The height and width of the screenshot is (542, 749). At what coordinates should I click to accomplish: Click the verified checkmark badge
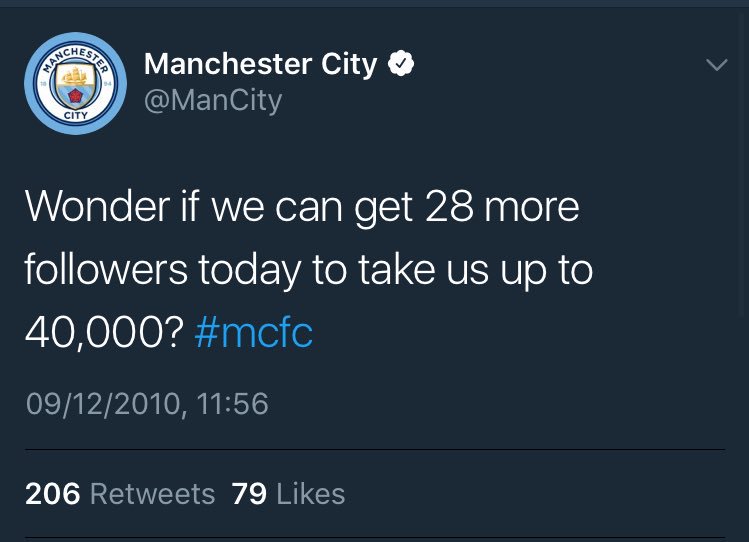pyautogui.click(x=400, y=64)
